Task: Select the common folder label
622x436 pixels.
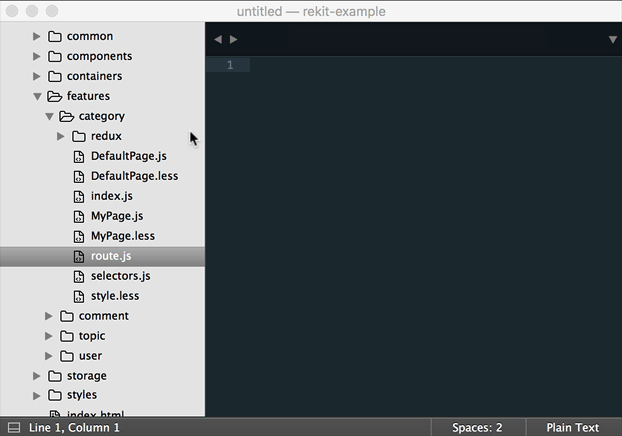Action: (x=90, y=36)
